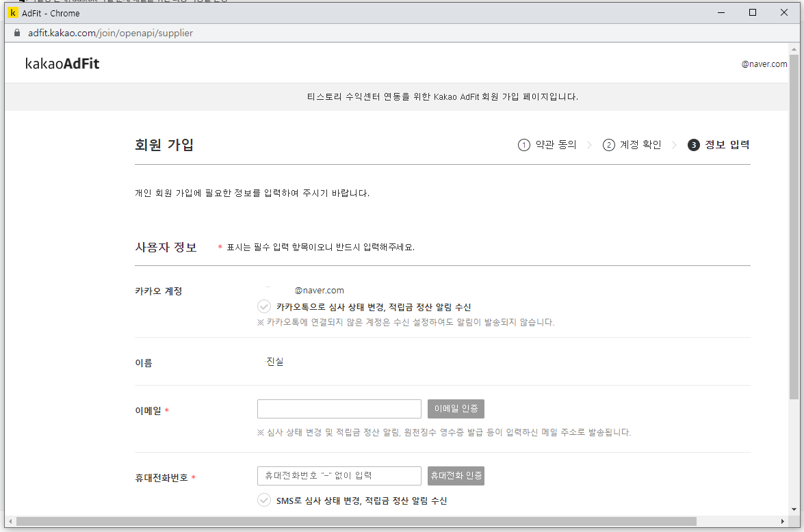This screenshot has width=804, height=532.
Task: Open the @naver.com account menu in header
Action: tap(764, 64)
